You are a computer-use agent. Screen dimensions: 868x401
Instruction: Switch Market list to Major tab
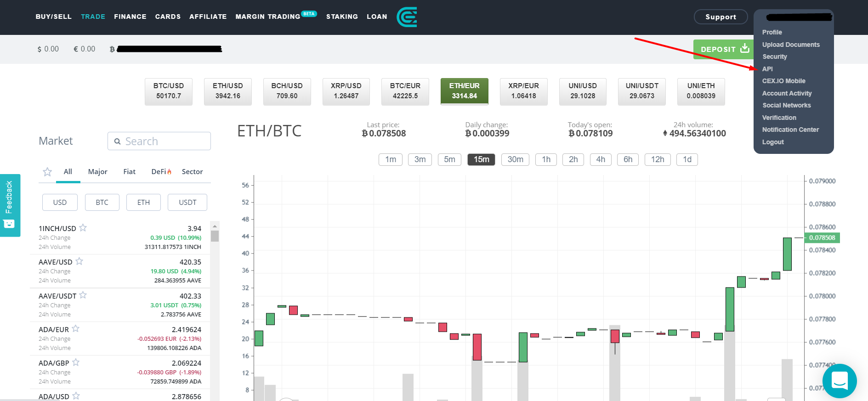98,172
